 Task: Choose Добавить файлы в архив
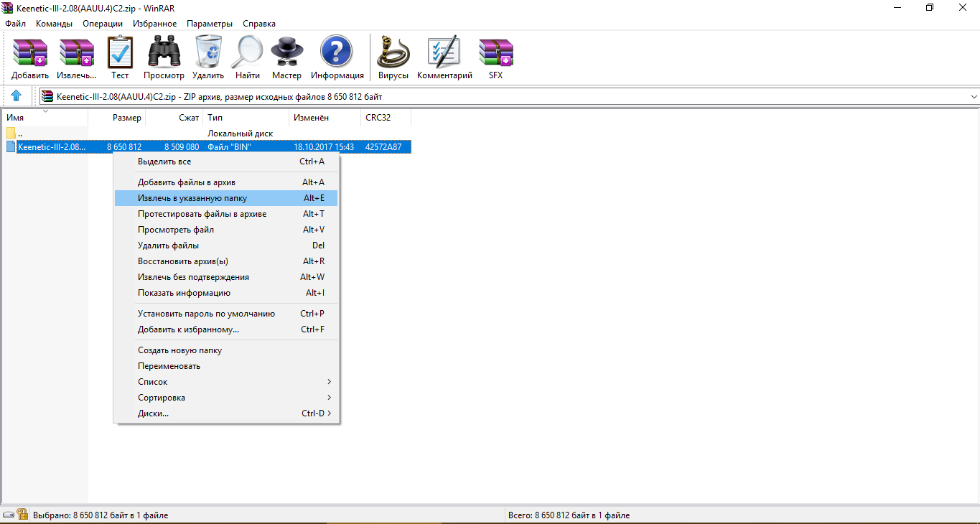click(226, 182)
